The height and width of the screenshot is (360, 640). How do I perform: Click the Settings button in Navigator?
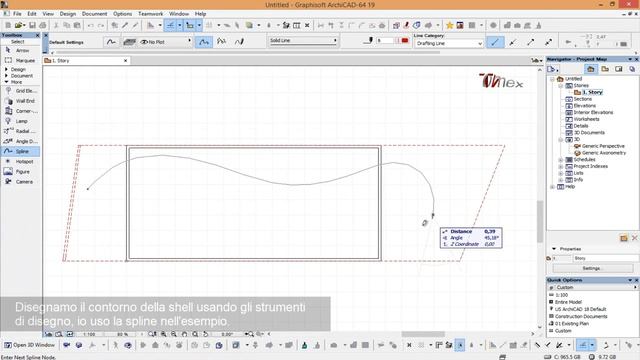pyautogui.click(x=593, y=268)
